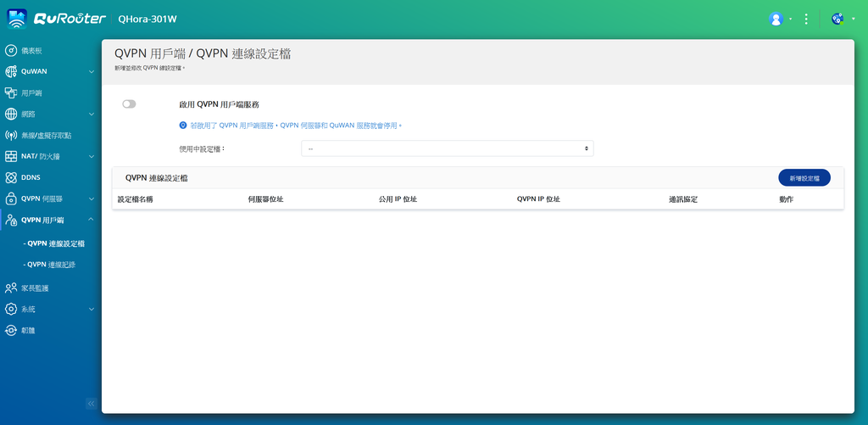868x425 pixels.
Task: Click the QuWAN globe icon
Action: coord(10,71)
